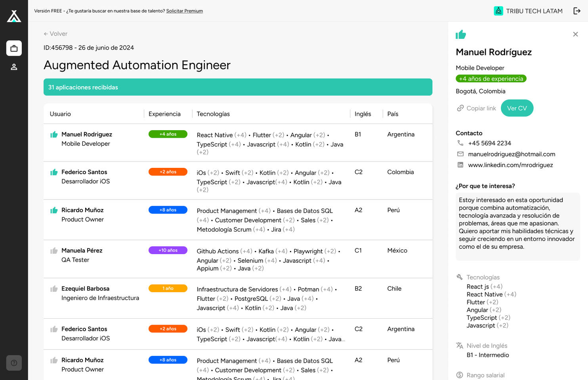Sort table by Inglés column header
588x380 pixels.
click(363, 114)
